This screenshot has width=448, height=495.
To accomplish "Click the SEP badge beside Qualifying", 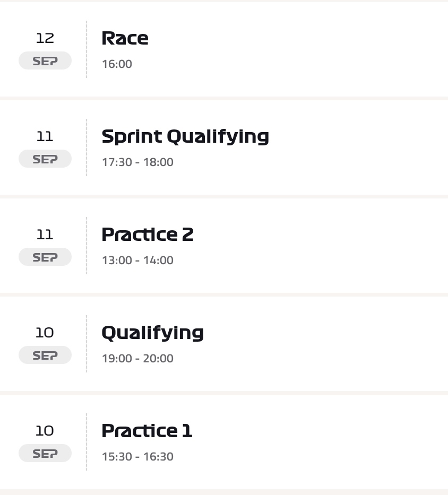I will 45,355.
